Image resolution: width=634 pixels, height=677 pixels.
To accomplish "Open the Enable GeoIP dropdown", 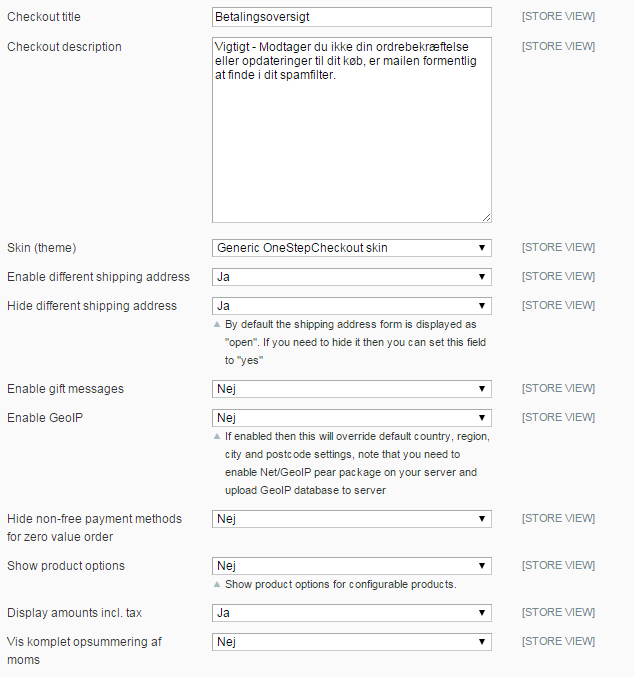I will (351, 418).
